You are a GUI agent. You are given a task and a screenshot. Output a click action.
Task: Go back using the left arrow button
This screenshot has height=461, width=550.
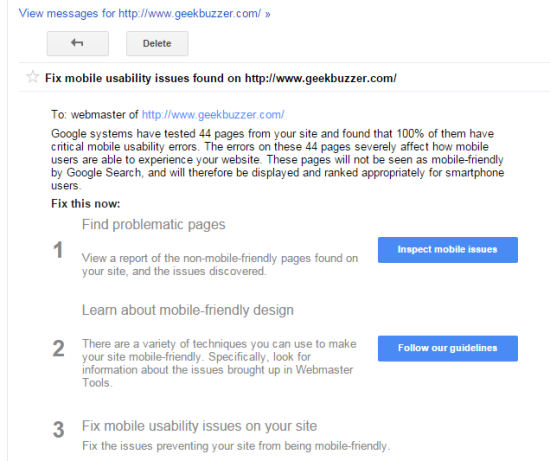[78, 44]
